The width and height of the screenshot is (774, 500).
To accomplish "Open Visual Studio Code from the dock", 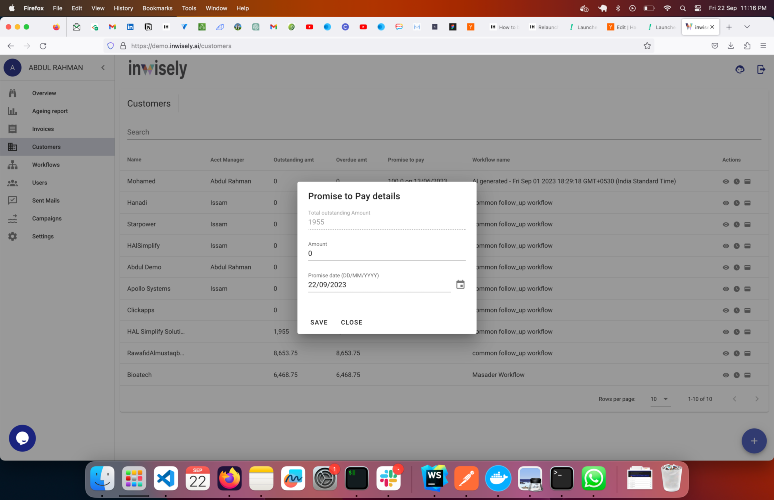I will [x=166, y=478].
